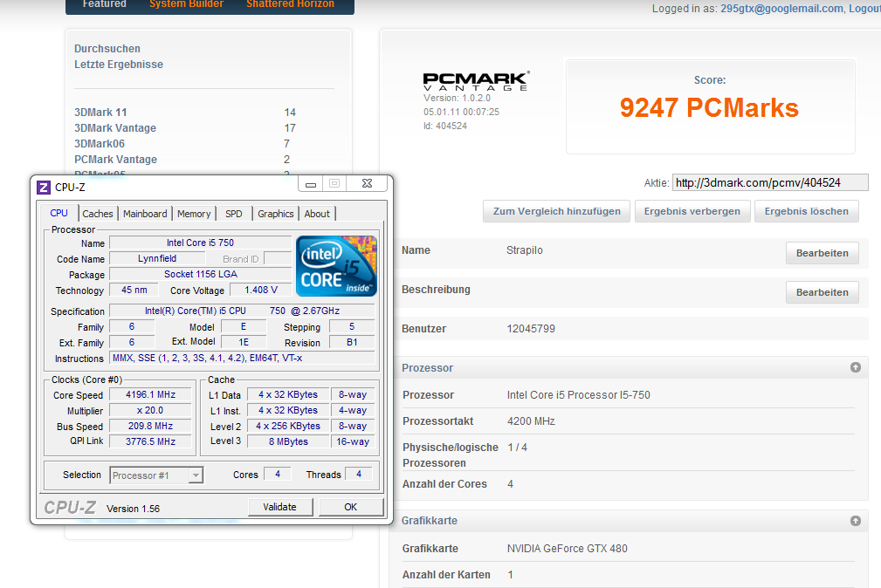Click the PCMark Vantage logo
This screenshot has height=588, width=881.
tap(476, 81)
